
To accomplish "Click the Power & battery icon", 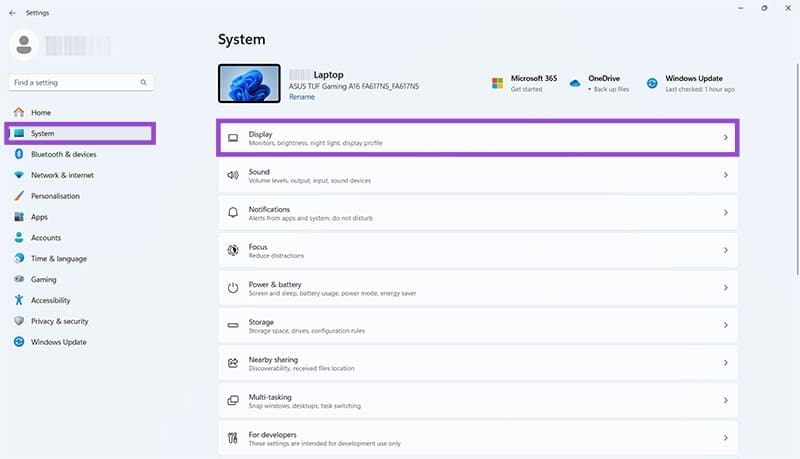I will 233,288.
